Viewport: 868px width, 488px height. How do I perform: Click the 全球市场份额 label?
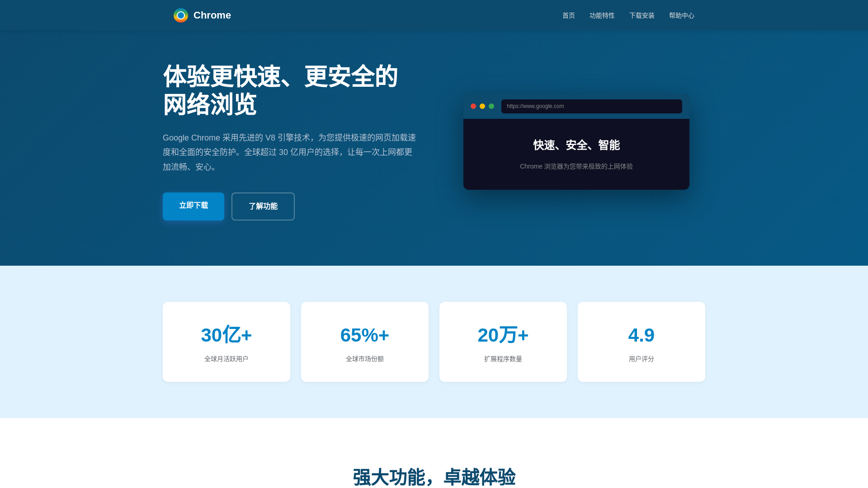pos(365,359)
